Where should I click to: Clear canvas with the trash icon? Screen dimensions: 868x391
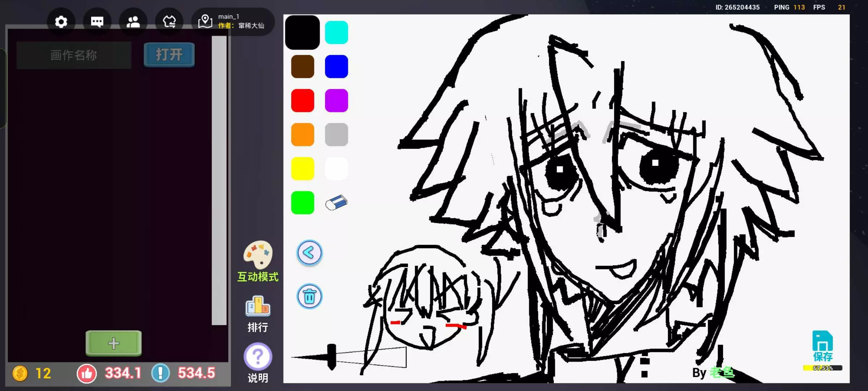pyautogui.click(x=309, y=297)
